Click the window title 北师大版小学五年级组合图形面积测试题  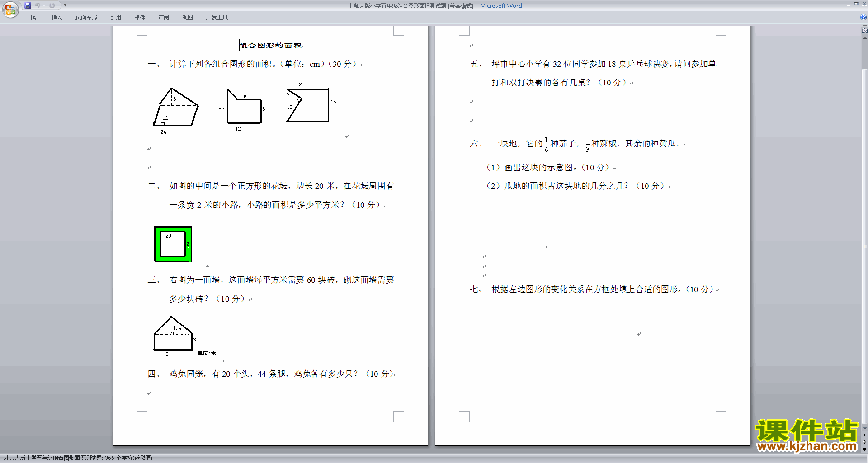pos(397,6)
